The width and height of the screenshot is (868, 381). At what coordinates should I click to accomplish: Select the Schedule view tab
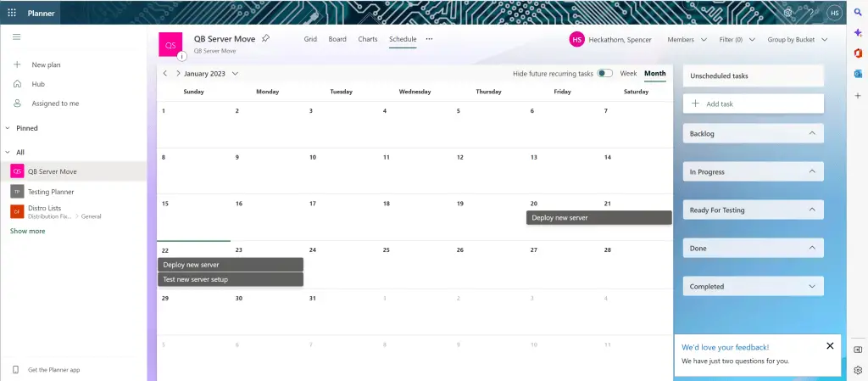(403, 39)
